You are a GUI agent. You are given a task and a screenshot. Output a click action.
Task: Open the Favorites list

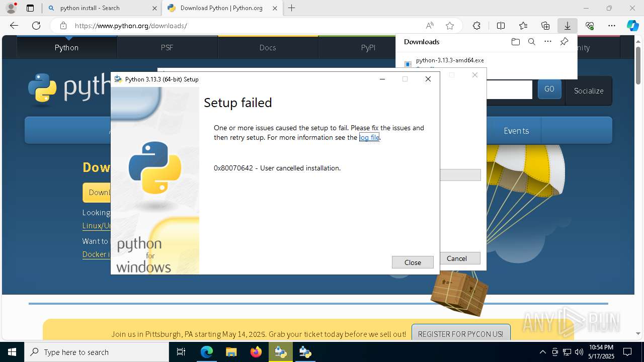point(523,26)
